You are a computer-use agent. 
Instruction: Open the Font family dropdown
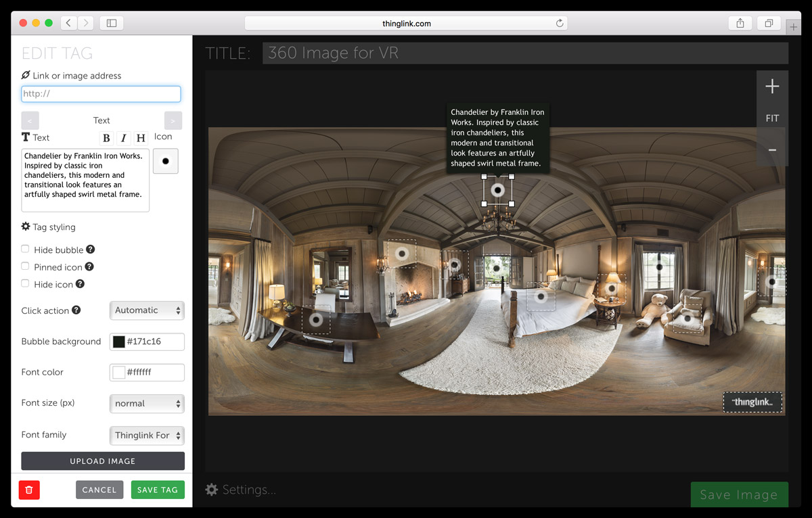tap(147, 435)
